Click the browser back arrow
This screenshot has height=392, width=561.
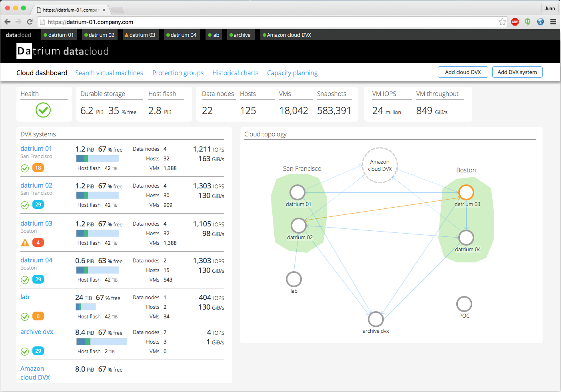[8, 22]
